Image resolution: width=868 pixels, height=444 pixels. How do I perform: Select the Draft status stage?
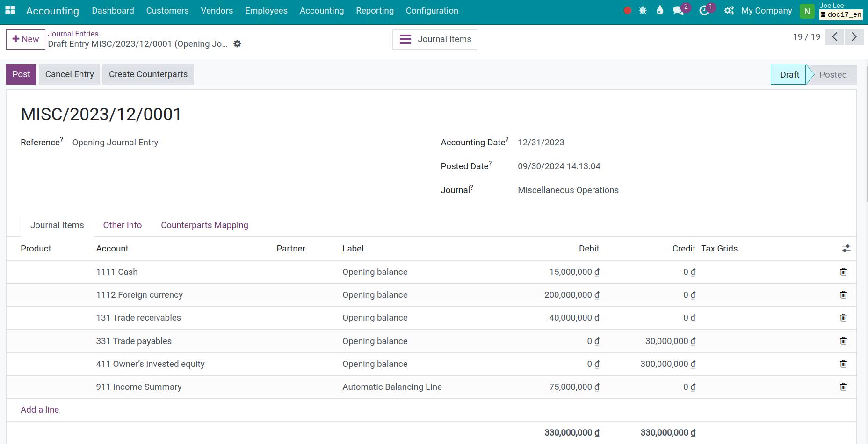(789, 75)
